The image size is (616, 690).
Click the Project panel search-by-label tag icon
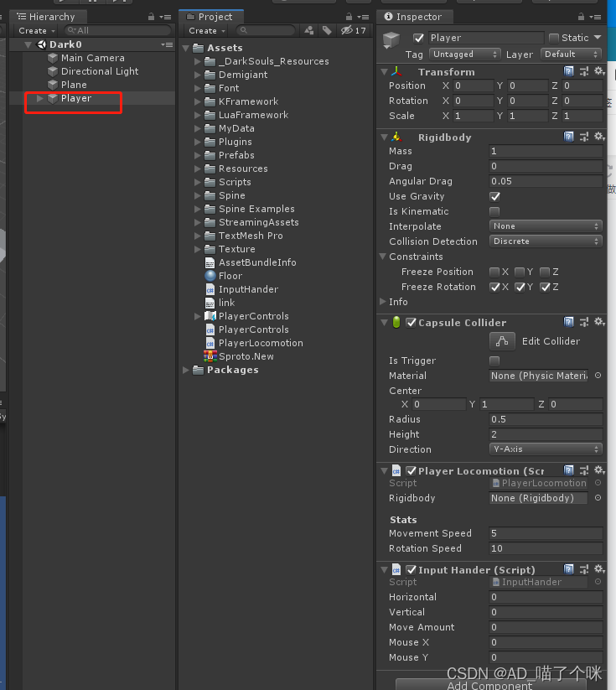tap(326, 30)
